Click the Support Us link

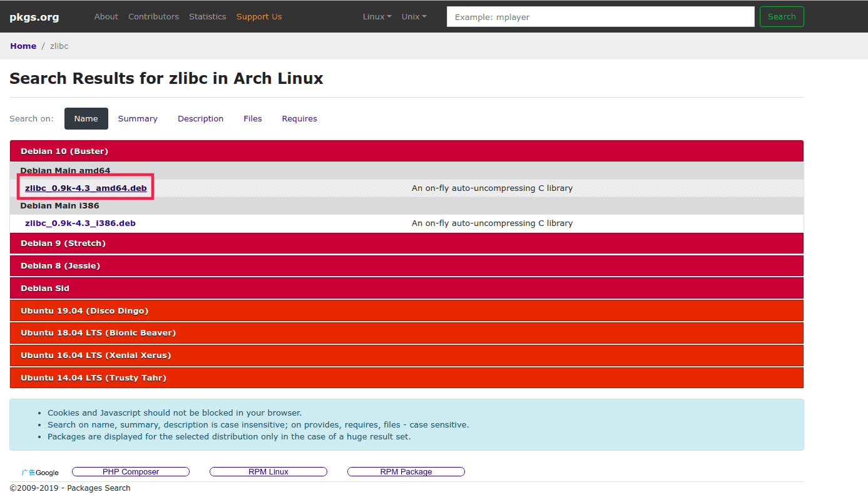point(259,17)
